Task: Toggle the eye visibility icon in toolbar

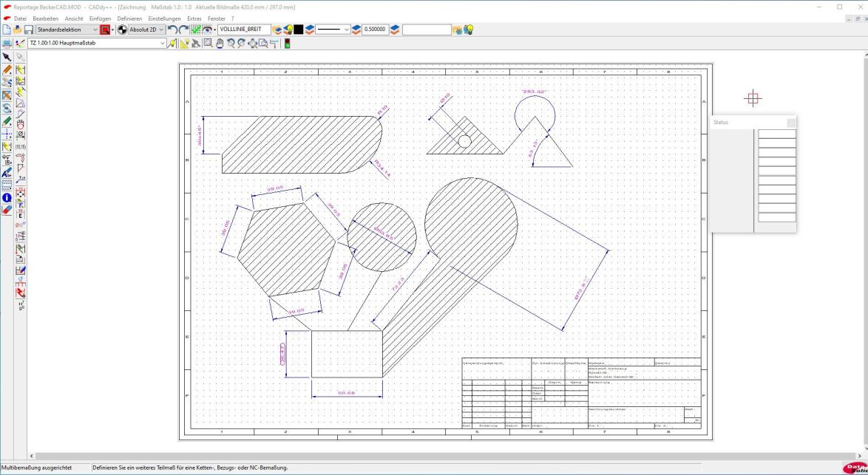Action: 208,30
